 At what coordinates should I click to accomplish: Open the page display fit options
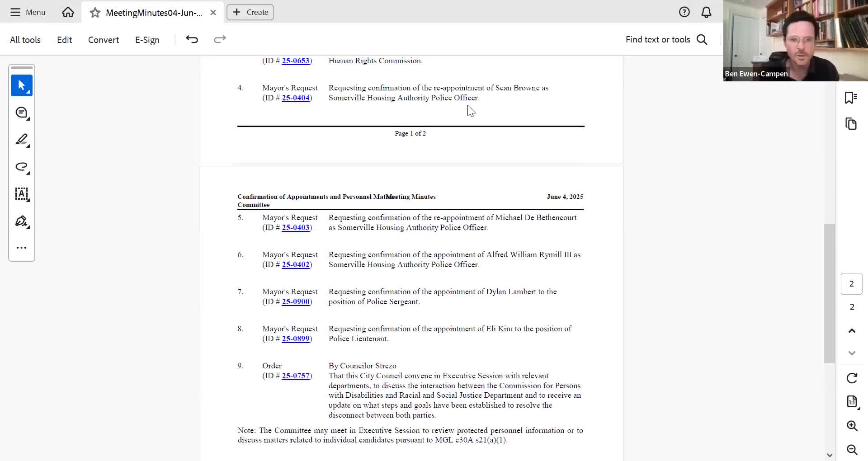[x=852, y=401]
